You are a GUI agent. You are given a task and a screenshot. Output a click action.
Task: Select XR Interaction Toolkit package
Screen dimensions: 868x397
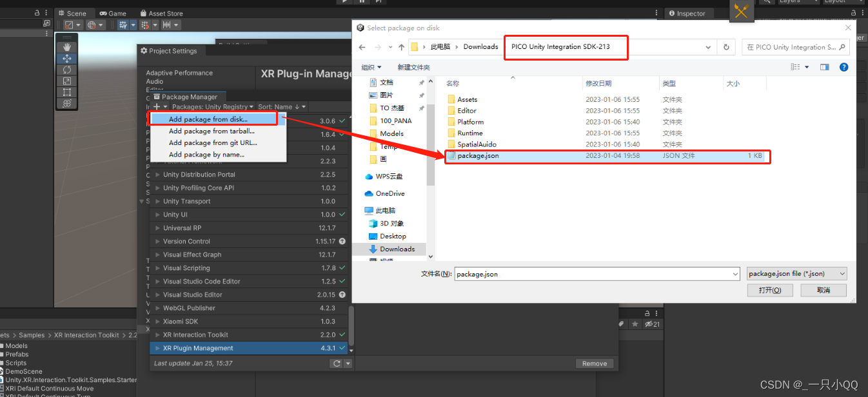[249, 334]
